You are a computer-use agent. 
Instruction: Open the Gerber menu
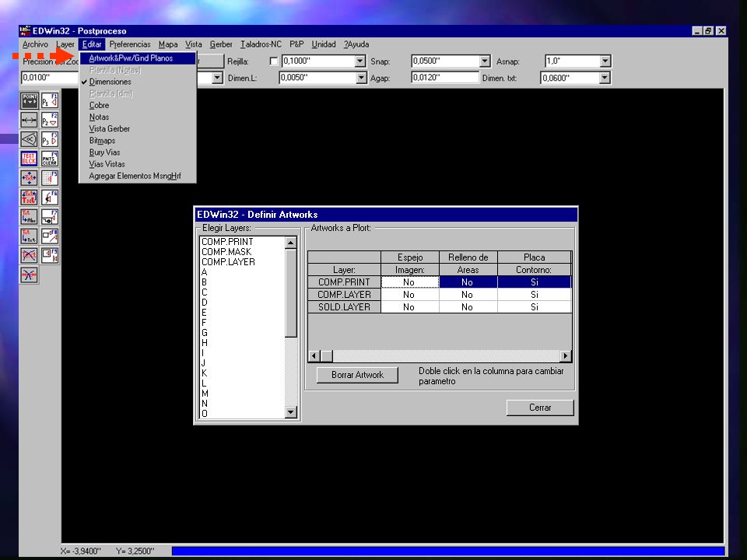click(221, 44)
